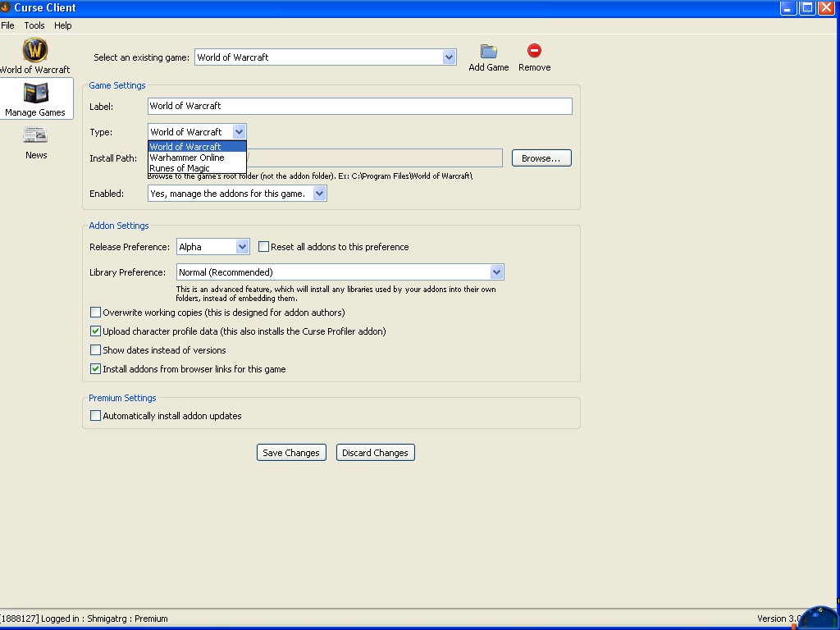Open the World of Warcraft sidebar icon

pyautogui.click(x=34, y=51)
